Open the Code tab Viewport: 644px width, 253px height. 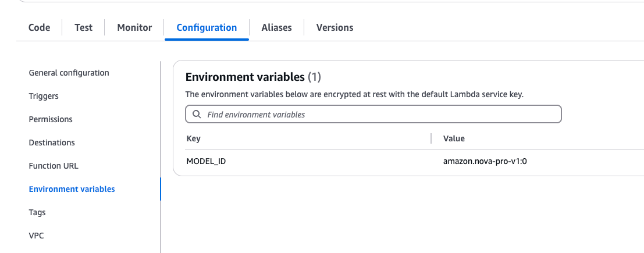[40, 27]
